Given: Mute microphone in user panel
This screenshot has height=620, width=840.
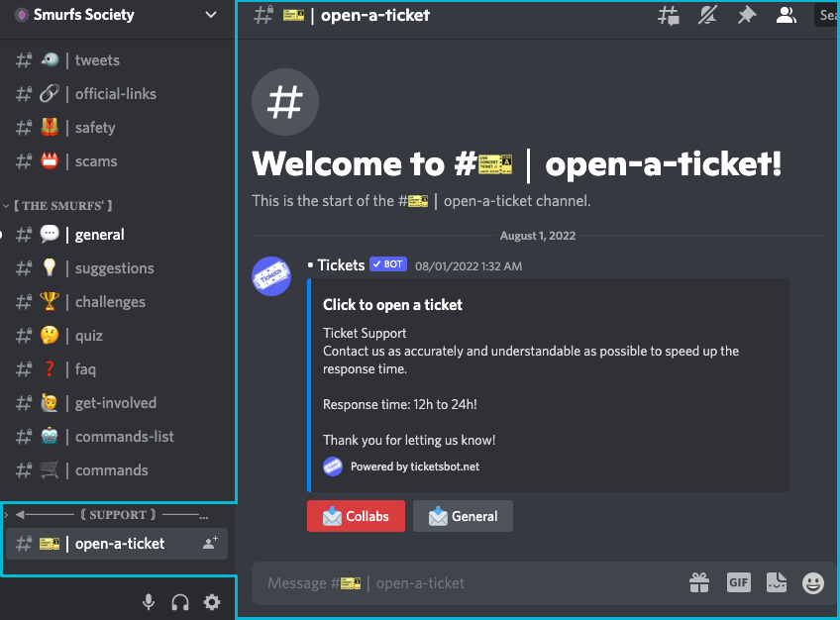Looking at the screenshot, I should coord(149,601).
